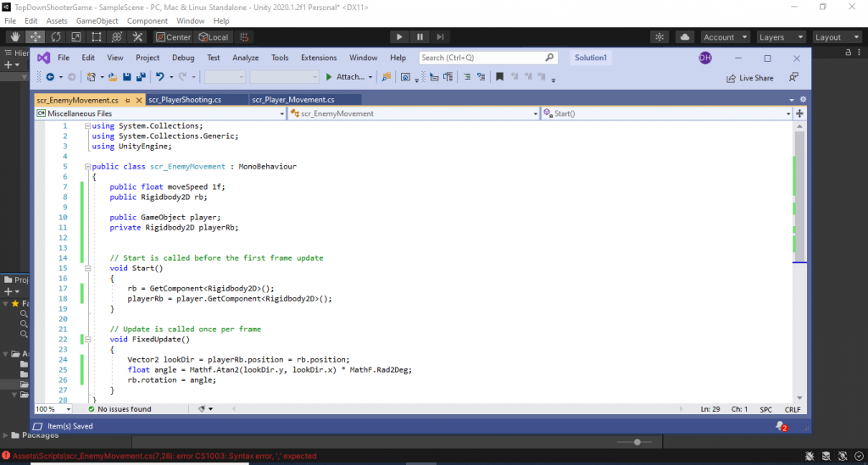Select the Unity Rotate tool
Image resolution: width=868 pixels, height=465 pixels.
(x=56, y=37)
